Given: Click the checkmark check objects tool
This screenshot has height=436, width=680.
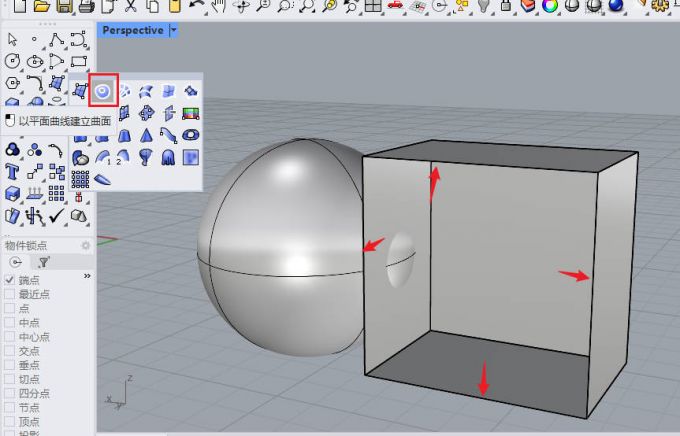Looking at the screenshot, I should [57, 215].
